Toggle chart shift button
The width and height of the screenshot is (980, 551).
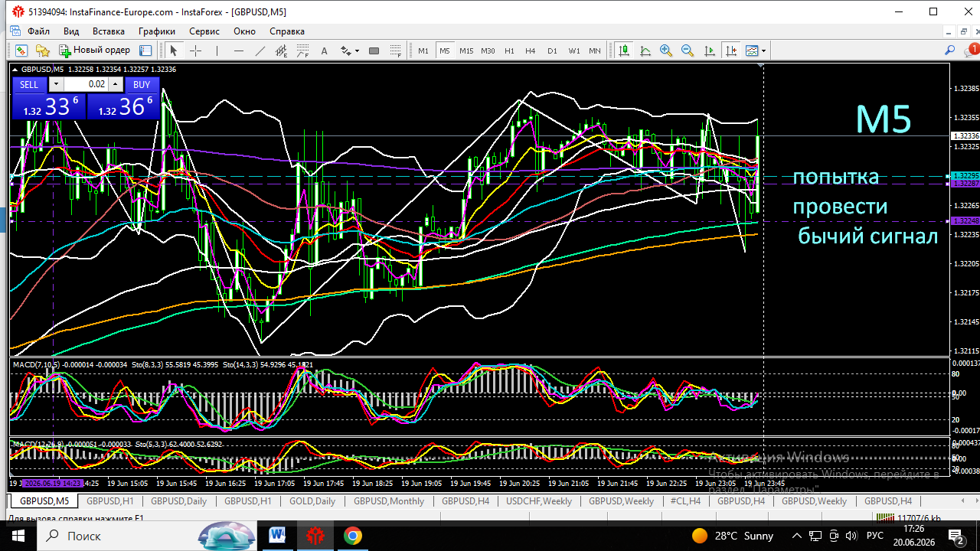click(x=730, y=51)
